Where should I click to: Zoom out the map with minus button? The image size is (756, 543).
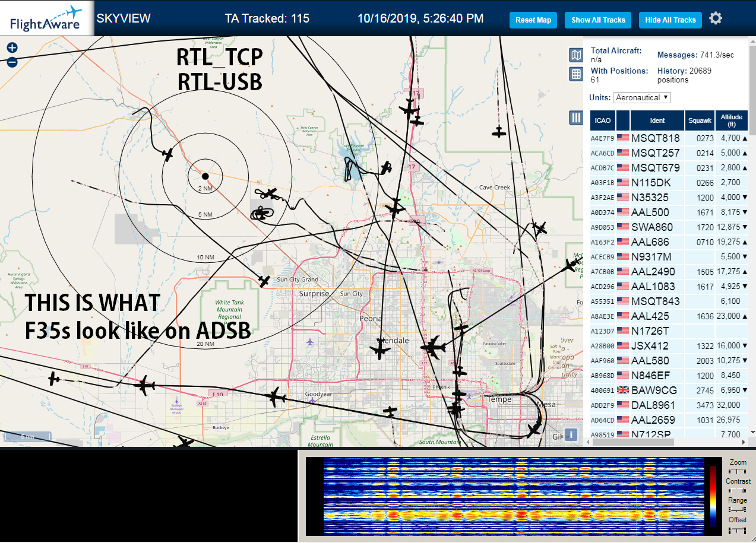[x=12, y=62]
